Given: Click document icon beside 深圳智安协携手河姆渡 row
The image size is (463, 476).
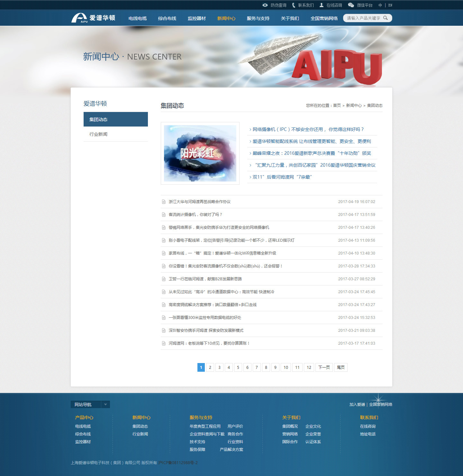Looking at the screenshot, I should pyautogui.click(x=164, y=331).
